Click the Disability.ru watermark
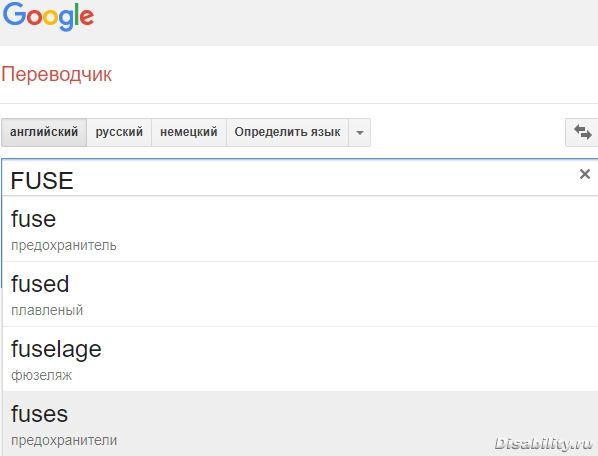Image resolution: width=598 pixels, height=456 pixels. pos(543,444)
